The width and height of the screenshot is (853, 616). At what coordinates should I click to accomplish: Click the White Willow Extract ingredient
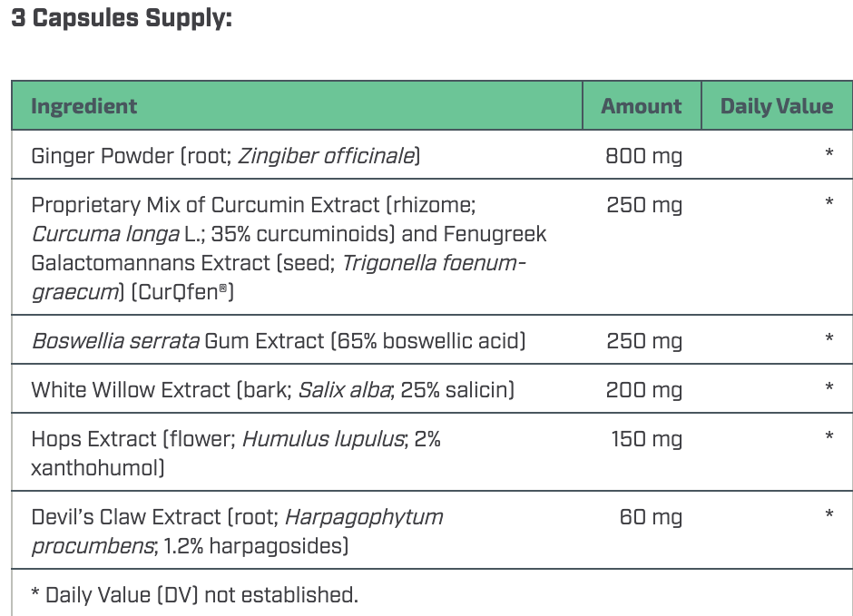(x=131, y=390)
